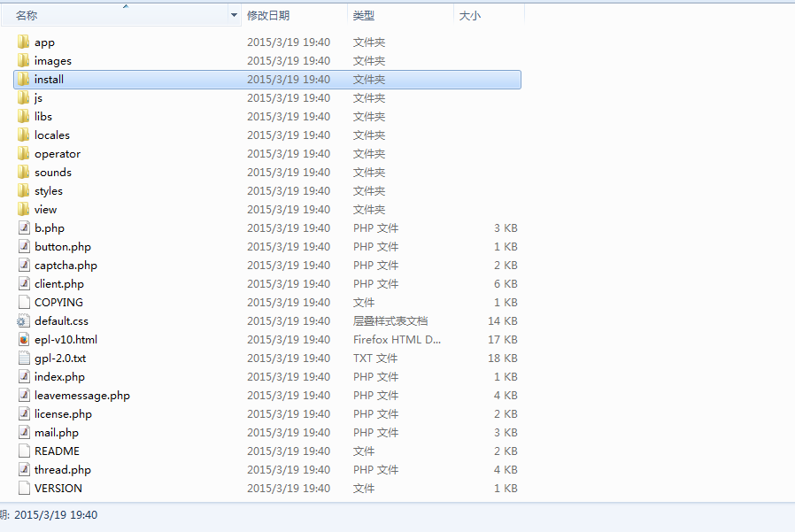795x532 pixels.
Task: Click the VERSION file icon
Action: [24, 489]
